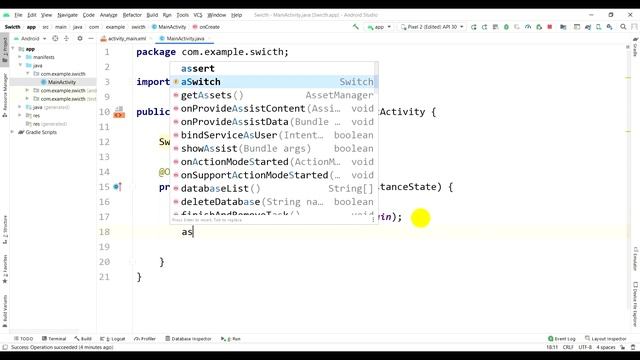Viewport: 640px width, 360px height.
Task: Open the Navigate menu
Action: pyautogui.click(x=67, y=15)
